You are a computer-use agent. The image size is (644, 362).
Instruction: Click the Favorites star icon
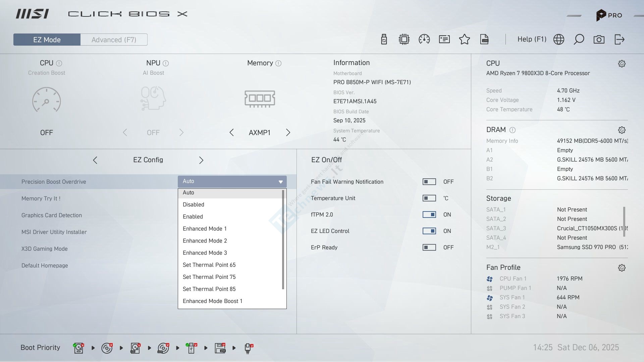pyautogui.click(x=465, y=40)
